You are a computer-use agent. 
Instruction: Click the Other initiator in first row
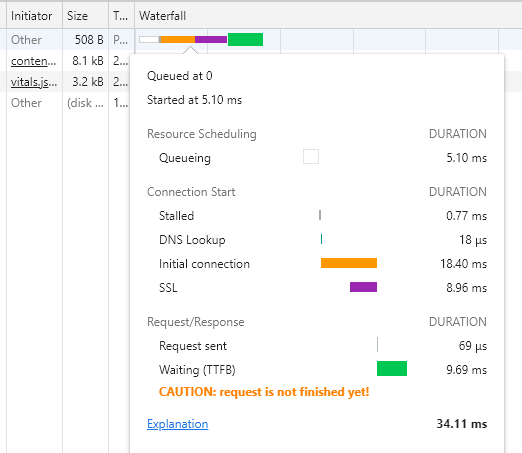coord(26,40)
